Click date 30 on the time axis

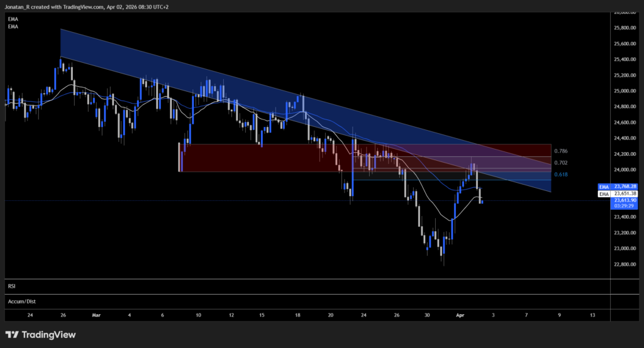(427, 315)
